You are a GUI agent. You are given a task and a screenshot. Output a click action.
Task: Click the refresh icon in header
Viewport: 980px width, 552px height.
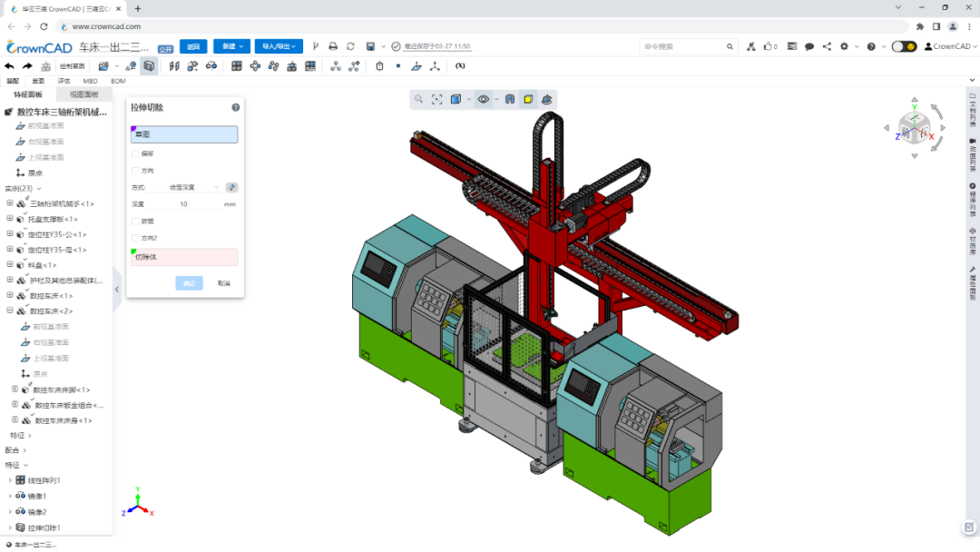pyautogui.click(x=350, y=46)
